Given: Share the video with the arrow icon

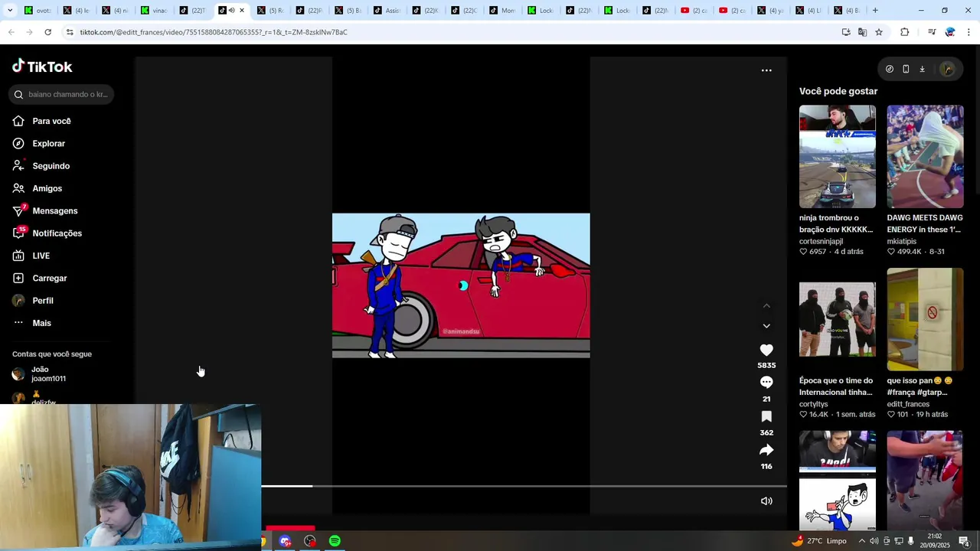Looking at the screenshot, I should tap(766, 450).
